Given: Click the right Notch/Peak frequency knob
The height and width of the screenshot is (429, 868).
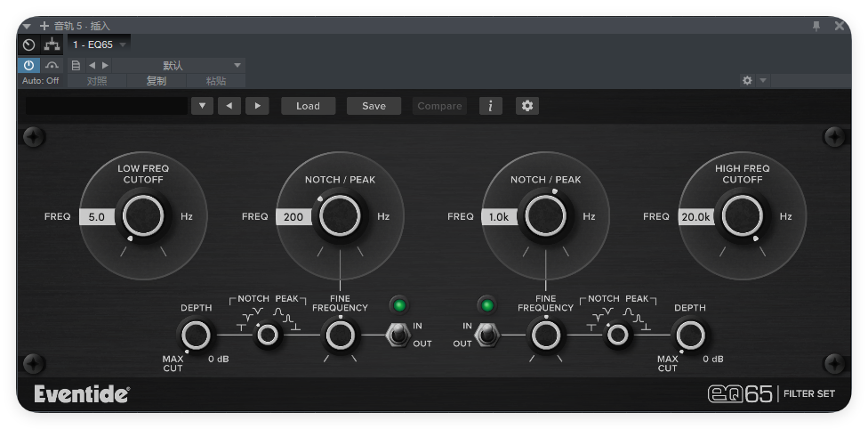Looking at the screenshot, I should click(x=545, y=216).
